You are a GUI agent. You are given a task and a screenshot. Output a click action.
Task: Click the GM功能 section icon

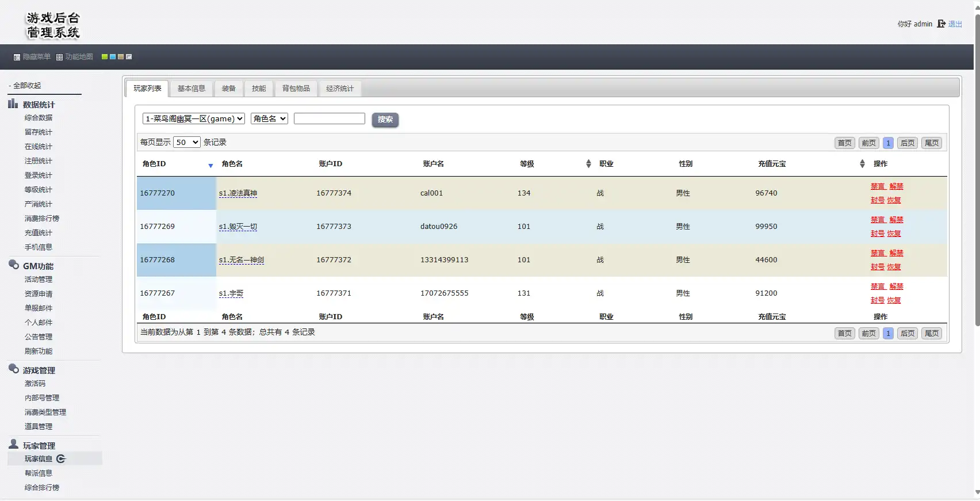click(14, 265)
